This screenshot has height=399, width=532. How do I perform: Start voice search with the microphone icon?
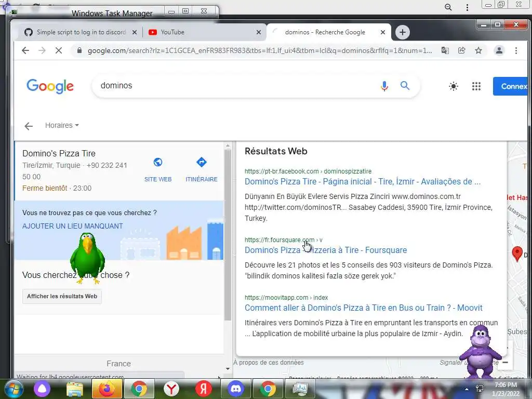384,86
